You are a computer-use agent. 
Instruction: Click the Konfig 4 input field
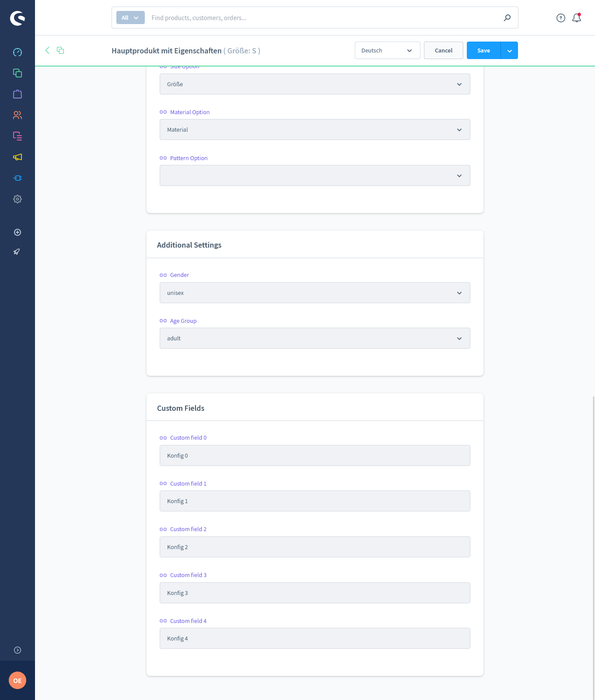click(x=315, y=638)
